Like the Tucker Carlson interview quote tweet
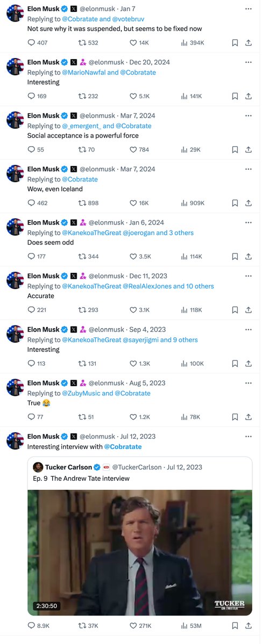 click(140, 626)
